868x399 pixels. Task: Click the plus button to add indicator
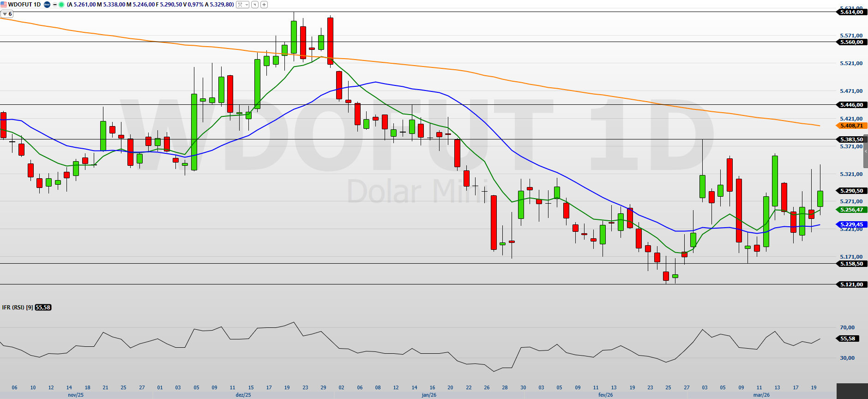pos(264,5)
